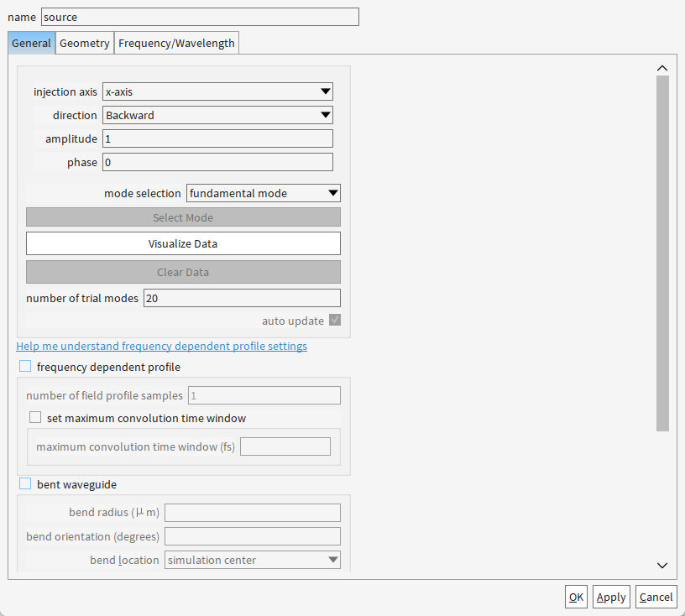
Task: Click the Visualize Data button
Action: [x=184, y=243]
